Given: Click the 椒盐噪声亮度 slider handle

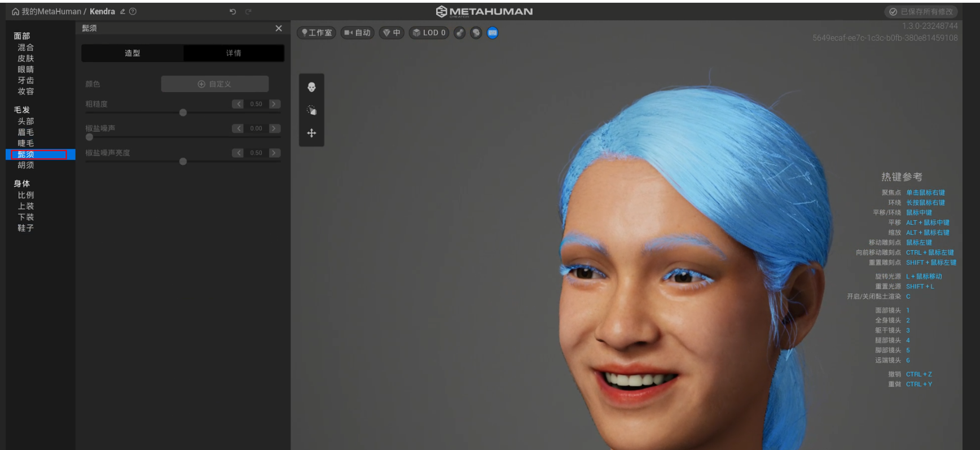Looking at the screenshot, I should click(x=183, y=161).
